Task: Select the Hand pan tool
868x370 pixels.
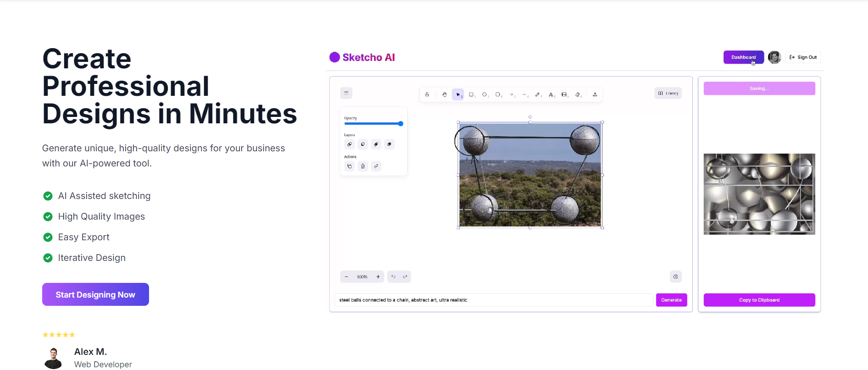Action: click(x=444, y=94)
